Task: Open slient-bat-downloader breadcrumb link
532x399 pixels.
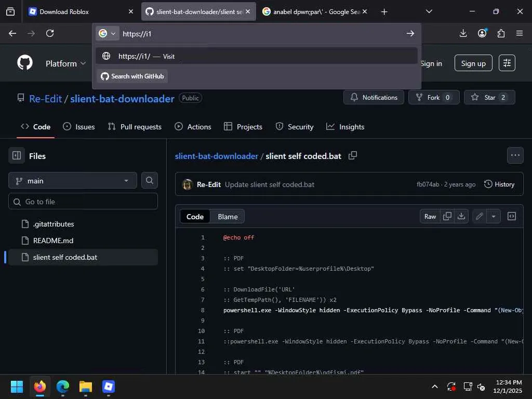Action: 217,156
